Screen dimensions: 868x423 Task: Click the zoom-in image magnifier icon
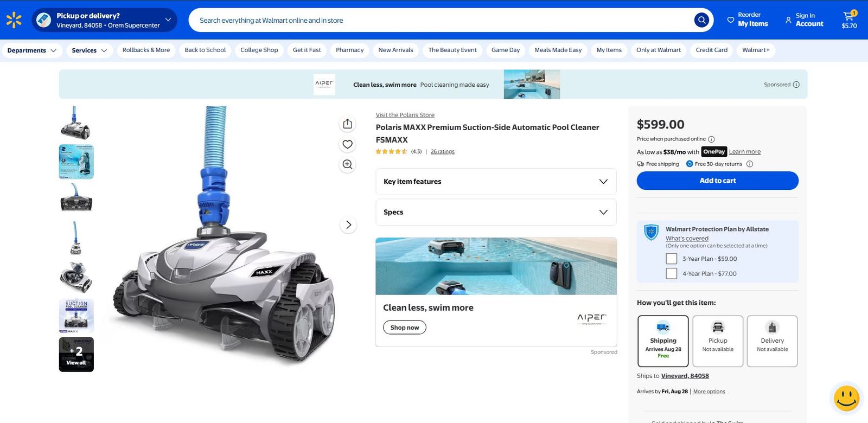[348, 164]
